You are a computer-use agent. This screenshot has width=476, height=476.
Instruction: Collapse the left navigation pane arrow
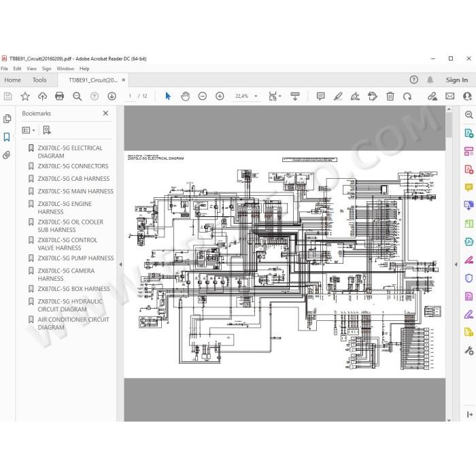click(x=120, y=265)
